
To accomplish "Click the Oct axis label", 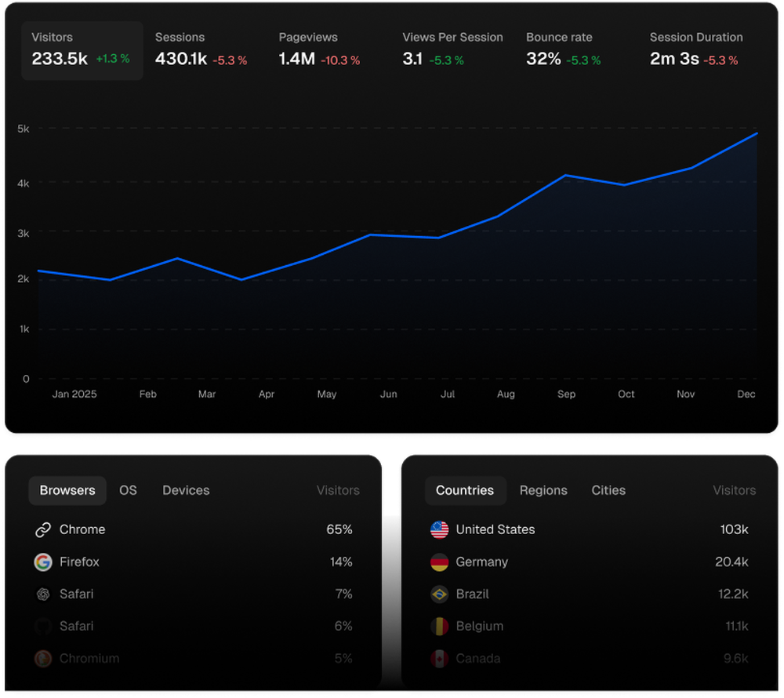I will pyautogui.click(x=626, y=394).
